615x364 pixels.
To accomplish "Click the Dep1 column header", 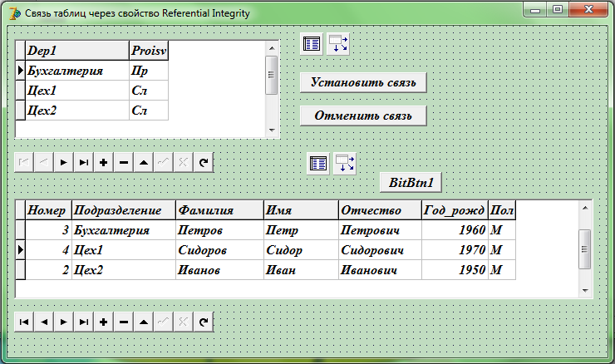I will (x=77, y=50).
